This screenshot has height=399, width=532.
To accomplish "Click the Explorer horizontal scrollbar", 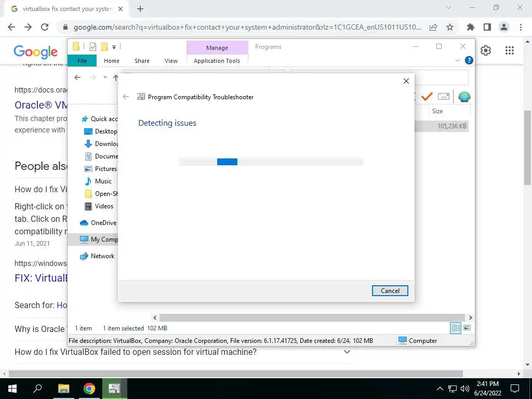I will click(x=312, y=317).
